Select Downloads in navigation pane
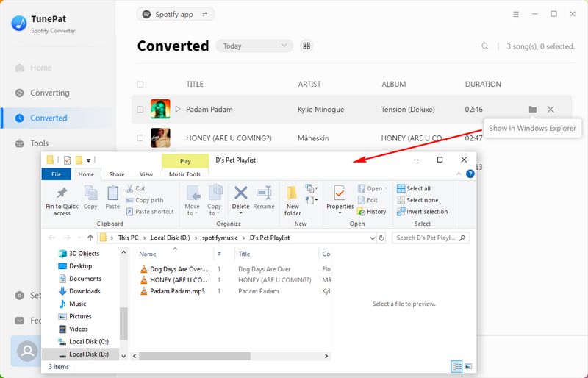Viewport: 588px width, 378px height. (85, 291)
